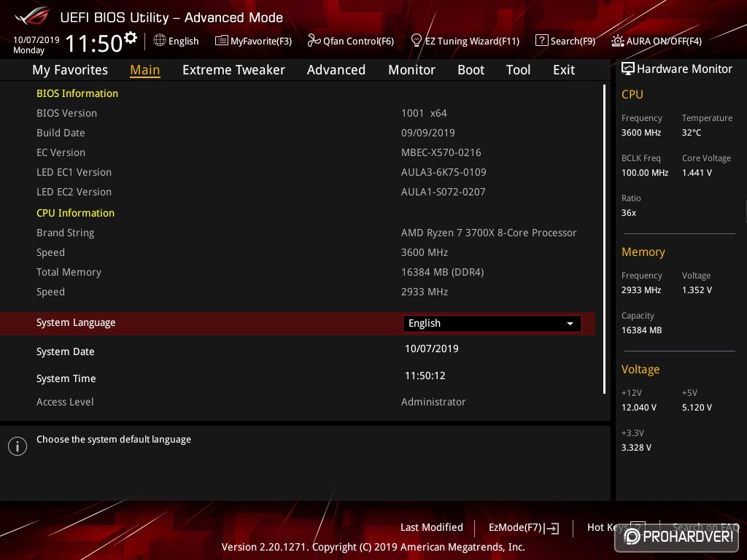Click Total Memory value 16384 MB (DDR4)
Screen dimensions: 747x560
point(443,272)
